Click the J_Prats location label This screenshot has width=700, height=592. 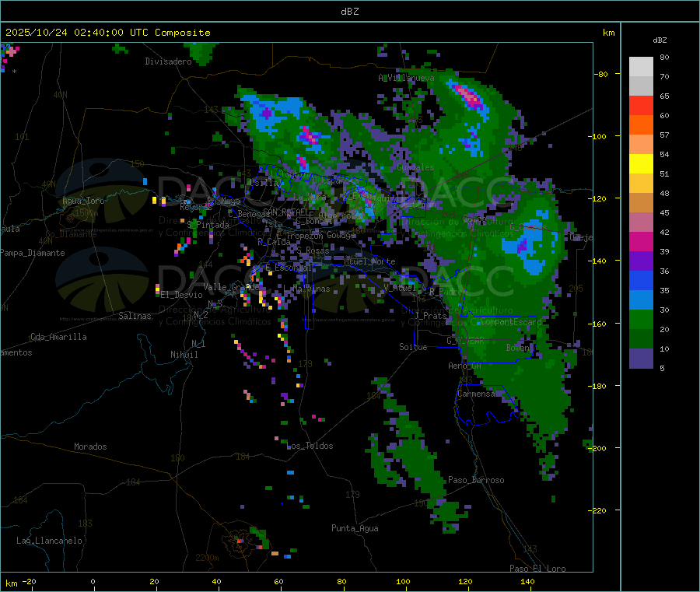tap(431, 315)
